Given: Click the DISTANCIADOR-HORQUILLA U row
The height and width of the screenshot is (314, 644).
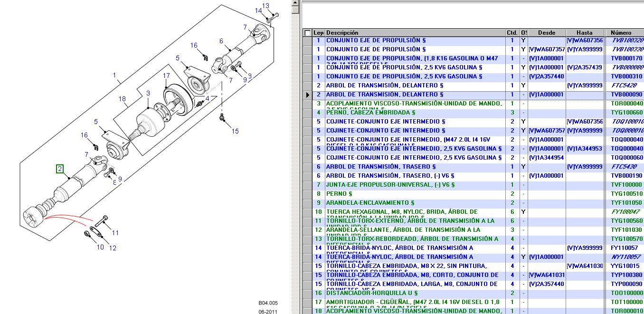Looking at the screenshot, I should (x=371, y=293).
